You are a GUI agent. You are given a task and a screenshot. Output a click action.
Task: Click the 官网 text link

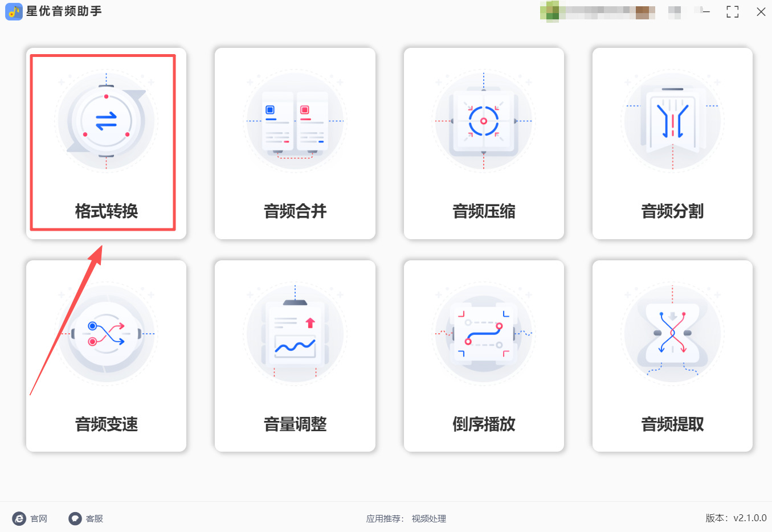[x=39, y=518]
